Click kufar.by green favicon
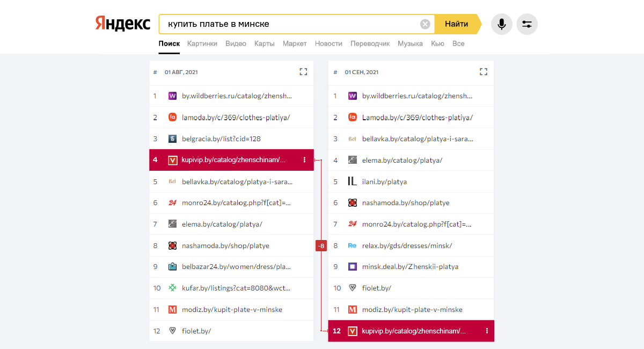 [x=172, y=288]
